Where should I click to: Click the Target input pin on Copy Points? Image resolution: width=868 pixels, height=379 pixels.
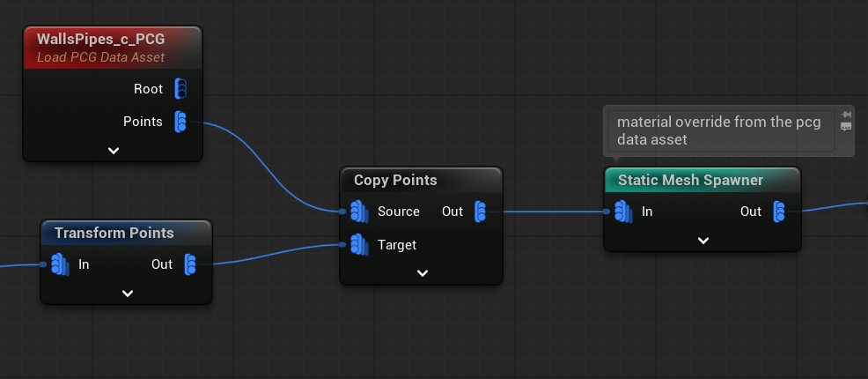coord(358,245)
